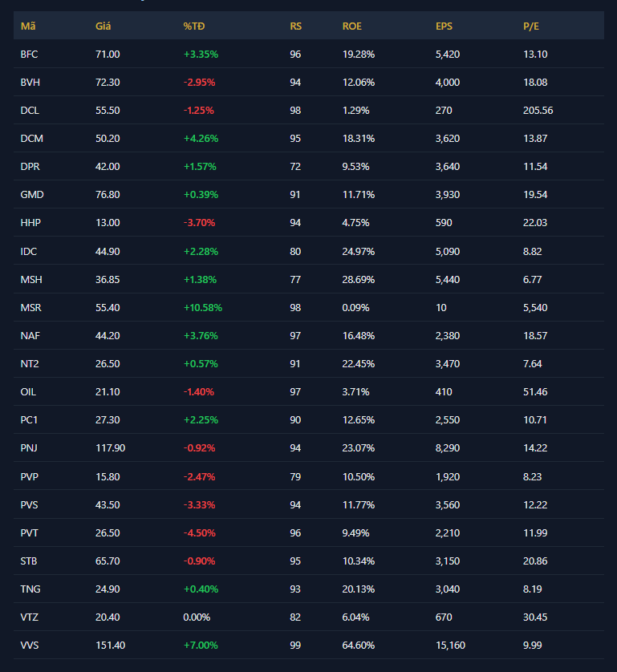Click the 43.50 price of PVS
This screenshot has height=672, width=617.
[x=108, y=505]
